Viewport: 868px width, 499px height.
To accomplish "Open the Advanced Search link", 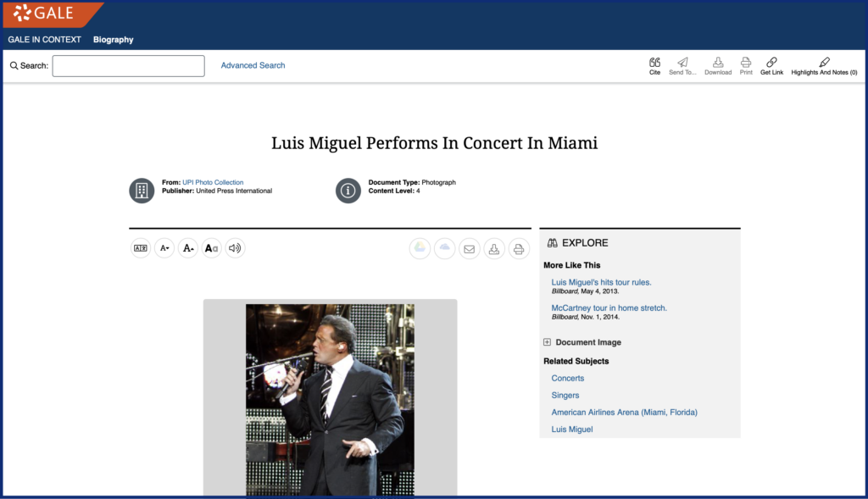I will coord(253,65).
